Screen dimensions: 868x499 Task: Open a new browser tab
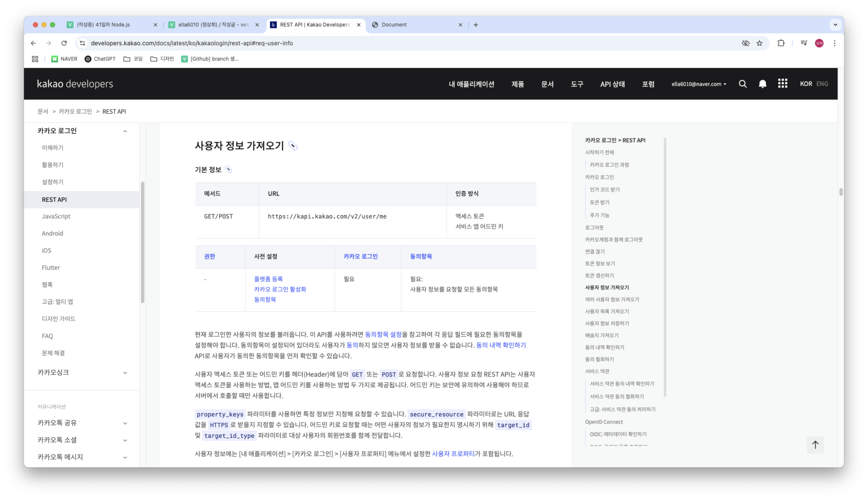coord(476,25)
